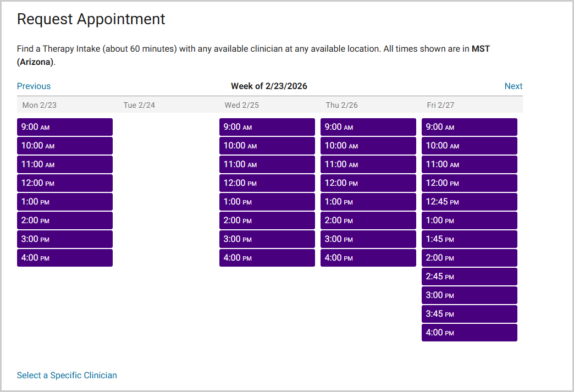574x392 pixels.
Task: Select Thursday 2/26 12:00 PM appointment
Action: [368, 183]
